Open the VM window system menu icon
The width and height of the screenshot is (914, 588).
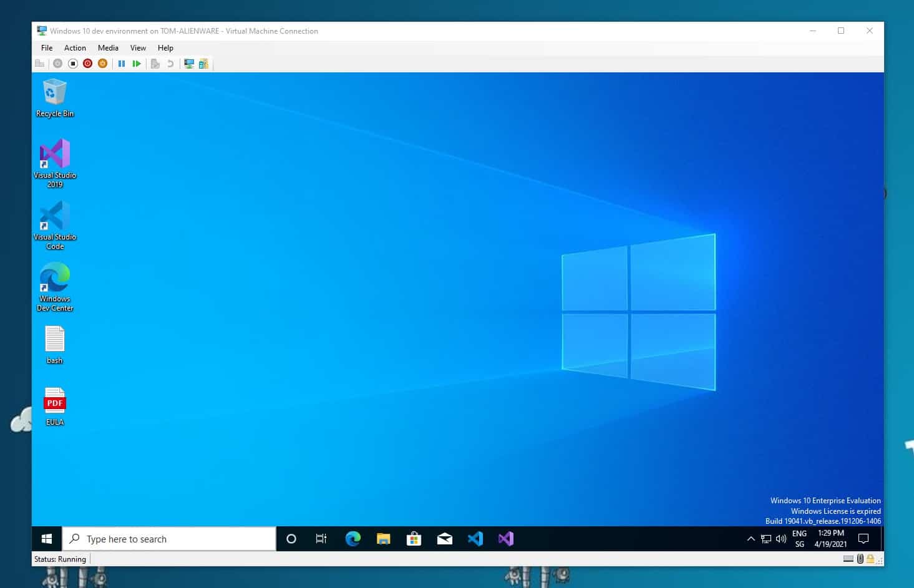coord(42,31)
